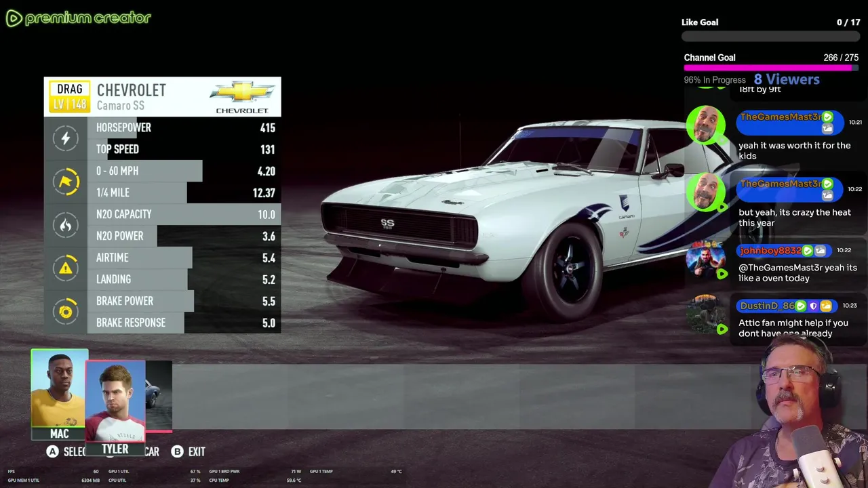Click the "0 / 17" like count

(848, 22)
